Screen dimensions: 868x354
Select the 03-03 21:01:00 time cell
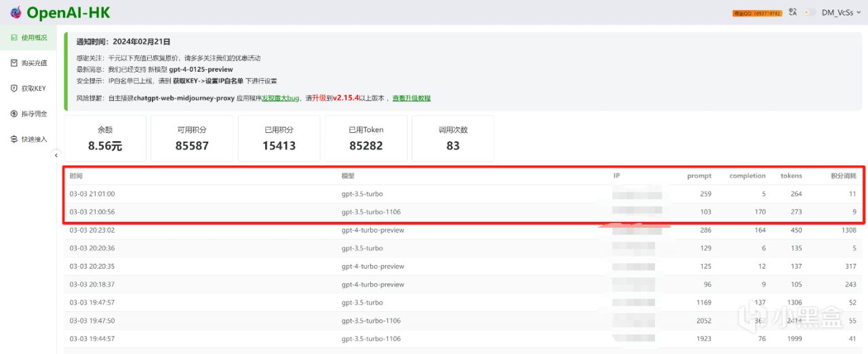click(92, 194)
